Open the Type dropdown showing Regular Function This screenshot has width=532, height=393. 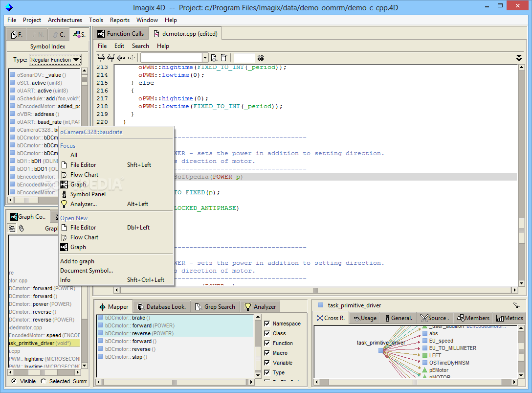tap(55, 60)
